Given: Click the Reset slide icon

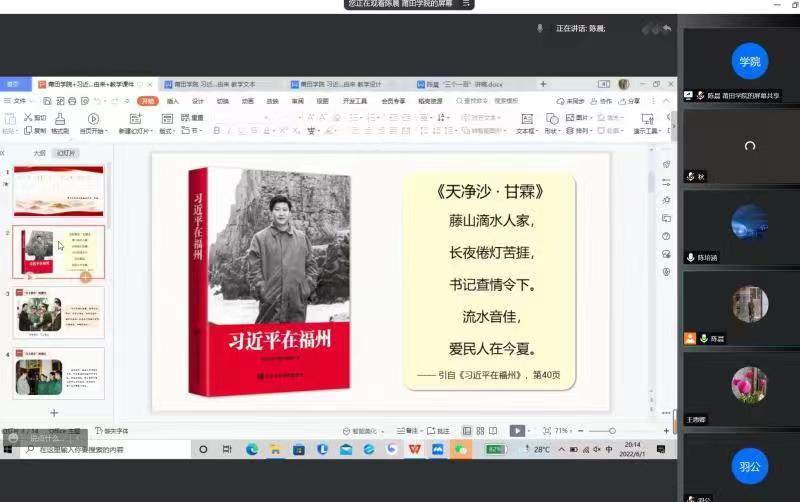Looking at the screenshot, I should point(185,117).
